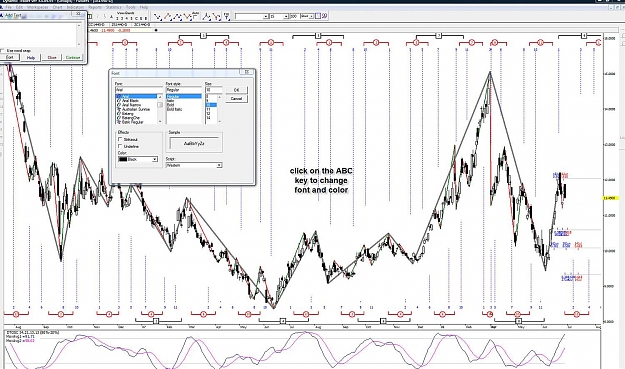Open the Workspaces menu
Screen dimensions: 625x369
point(37,8)
